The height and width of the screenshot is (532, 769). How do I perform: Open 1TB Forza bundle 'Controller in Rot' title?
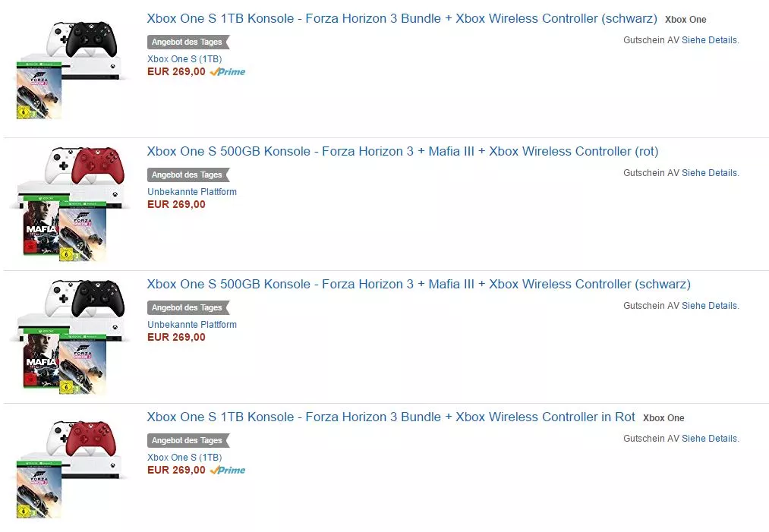pyautogui.click(x=391, y=417)
